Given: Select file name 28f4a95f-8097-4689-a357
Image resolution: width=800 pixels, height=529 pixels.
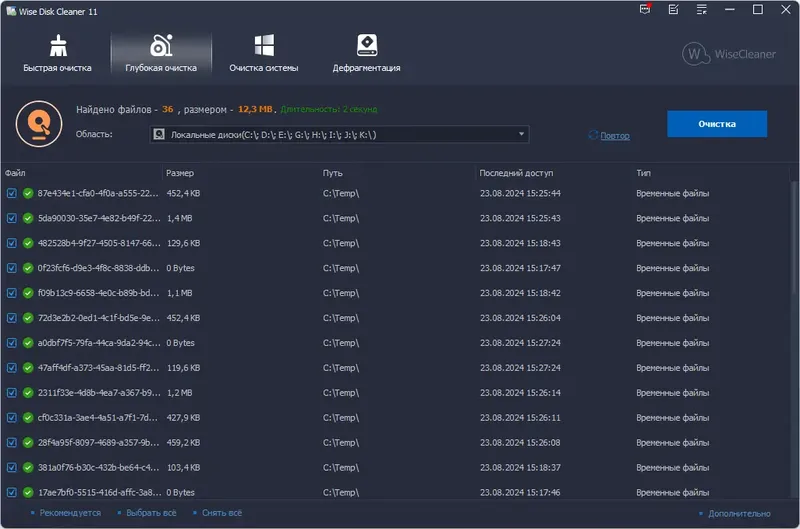Looking at the screenshot, I should click(x=98, y=443).
